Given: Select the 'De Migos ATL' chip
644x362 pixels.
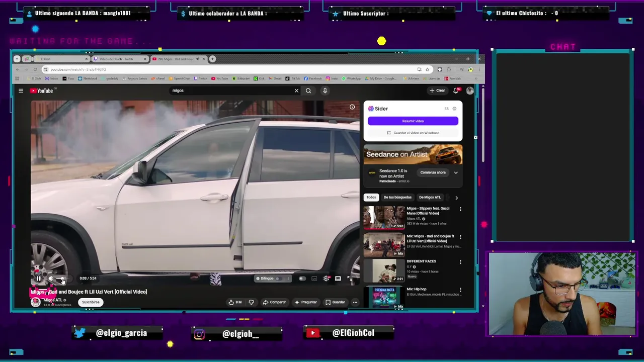Looking at the screenshot, I should [x=430, y=197].
